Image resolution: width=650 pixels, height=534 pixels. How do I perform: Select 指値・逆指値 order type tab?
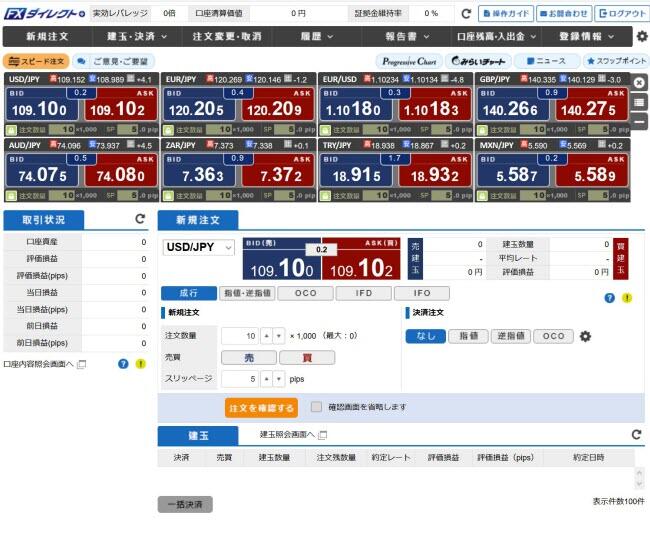pyautogui.click(x=247, y=293)
